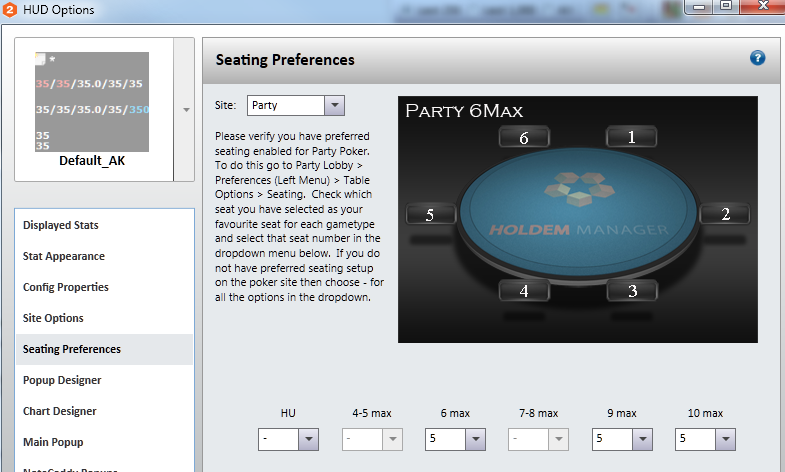
Task: Select seat 1 on the table diagram
Action: 631,137
